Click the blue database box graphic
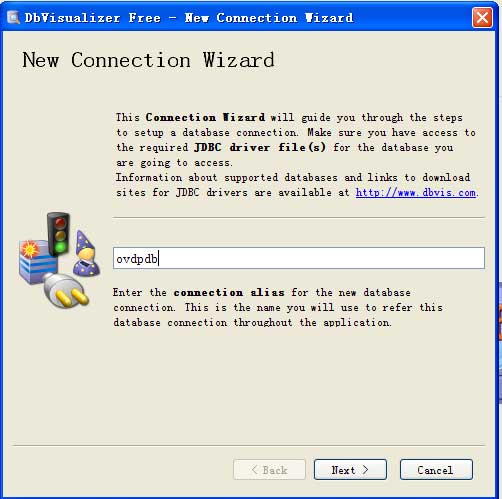 [x=37, y=262]
